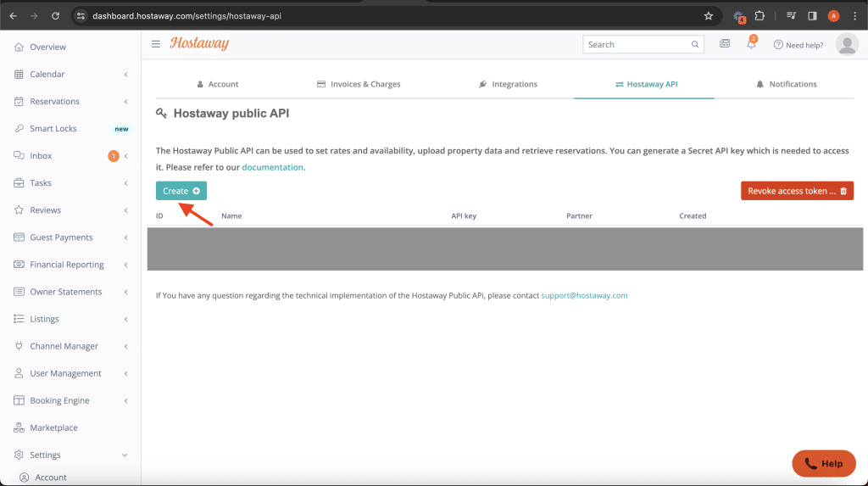Screen dimensions: 868x486
Task: Click the Inbox chat bubble icon
Action: pos(19,156)
